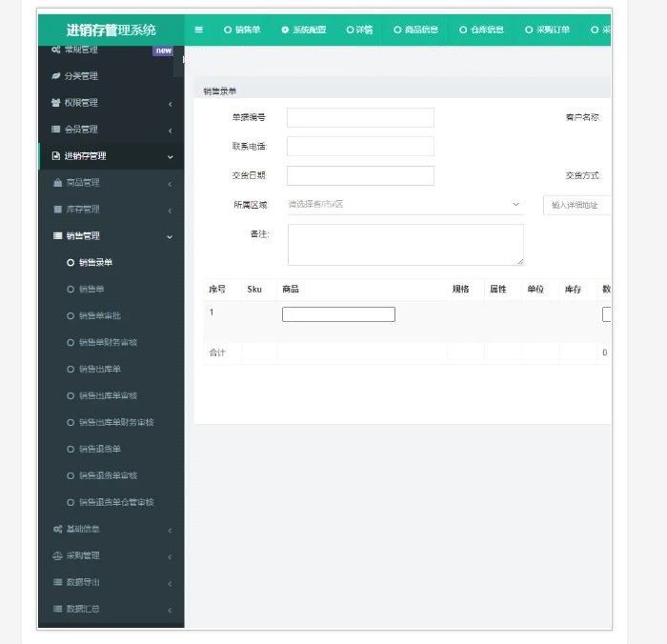Open 销售单 in the sidebar submenu
The image size is (667, 644).
click(91, 290)
